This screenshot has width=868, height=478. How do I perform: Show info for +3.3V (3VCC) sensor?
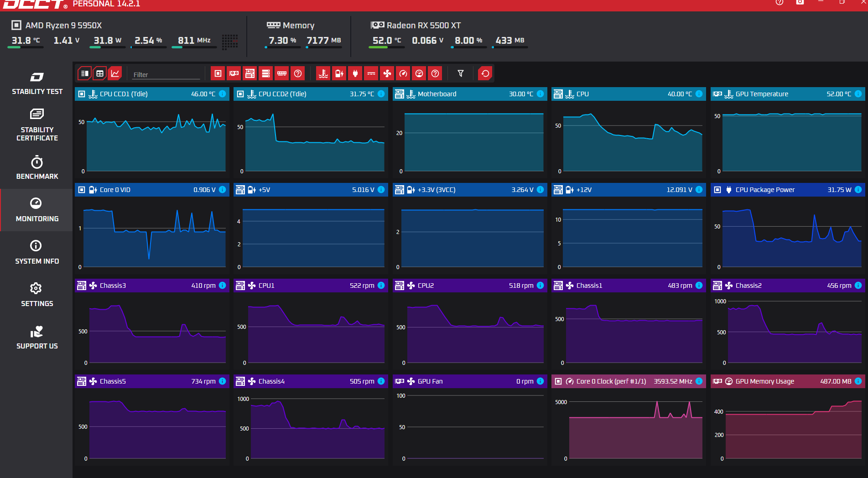[541, 190]
